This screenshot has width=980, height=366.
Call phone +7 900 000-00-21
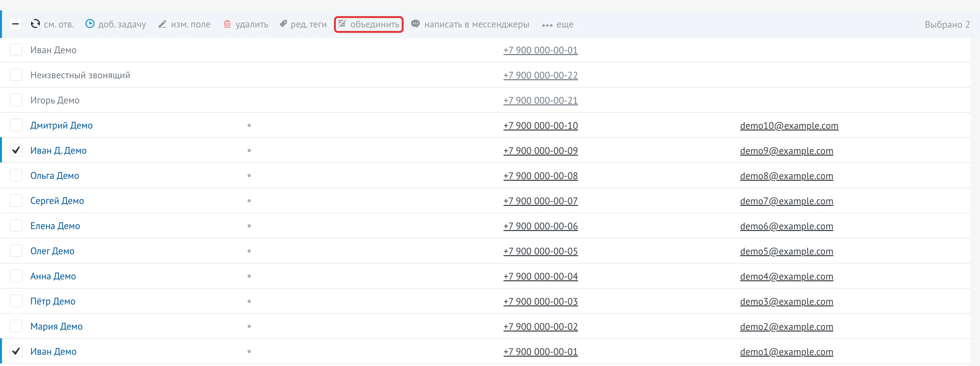[540, 100]
